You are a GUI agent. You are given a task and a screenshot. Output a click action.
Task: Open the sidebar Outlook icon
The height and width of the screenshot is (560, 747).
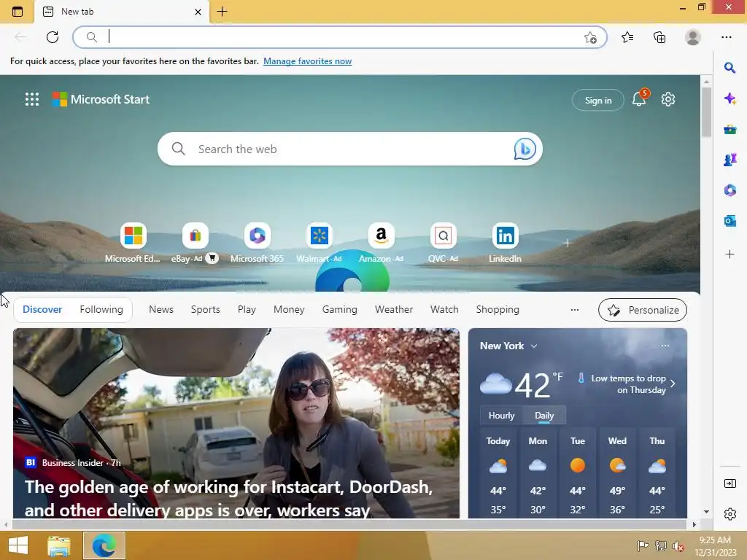pyautogui.click(x=729, y=220)
